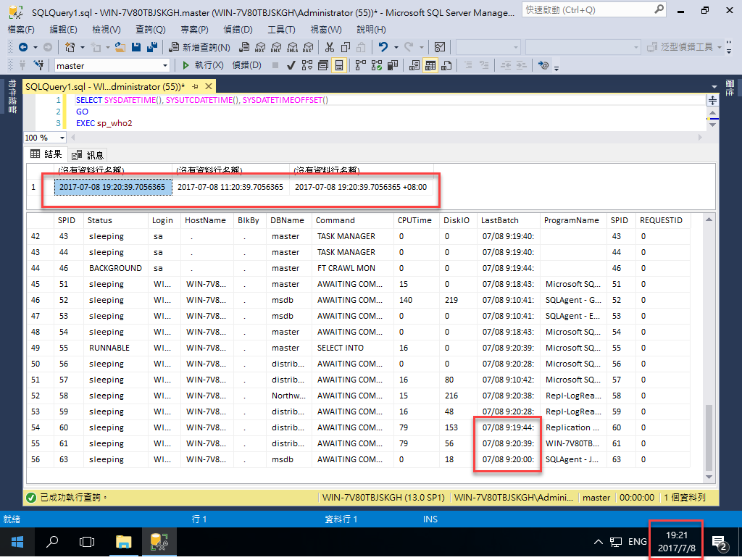Open File Explorer from the taskbar
The image size is (742, 560).
(123, 542)
